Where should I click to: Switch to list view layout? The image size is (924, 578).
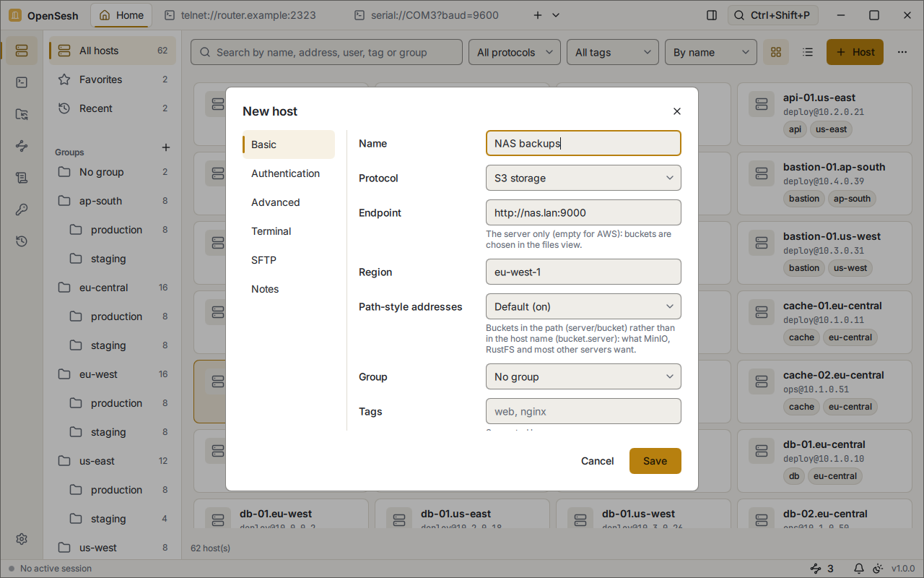coord(808,52)
